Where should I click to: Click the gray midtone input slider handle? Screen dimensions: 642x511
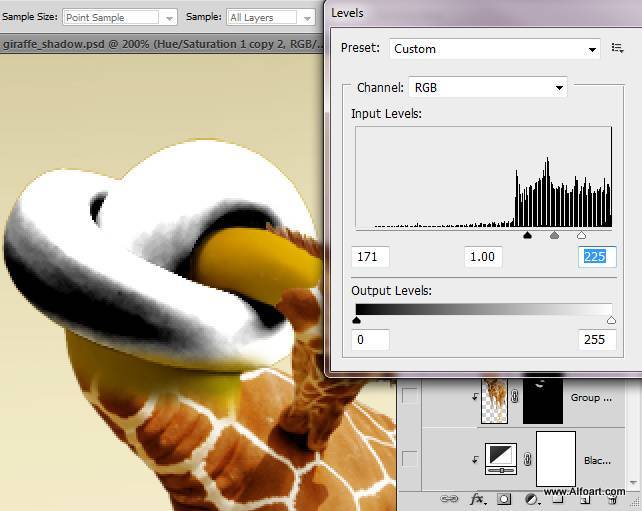pyautogui.click(x=554, y=236)
